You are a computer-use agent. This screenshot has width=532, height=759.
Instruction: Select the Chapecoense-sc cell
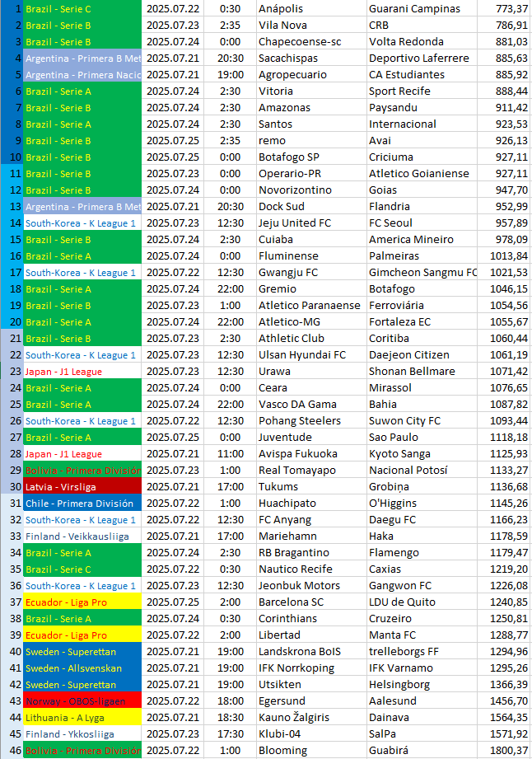tap(311, 42)
